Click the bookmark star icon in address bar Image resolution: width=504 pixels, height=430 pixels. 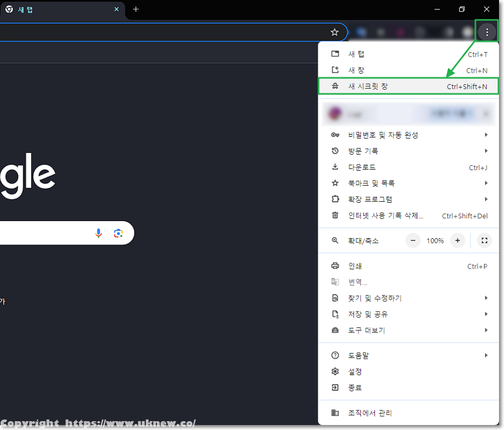tap(334, 32)
